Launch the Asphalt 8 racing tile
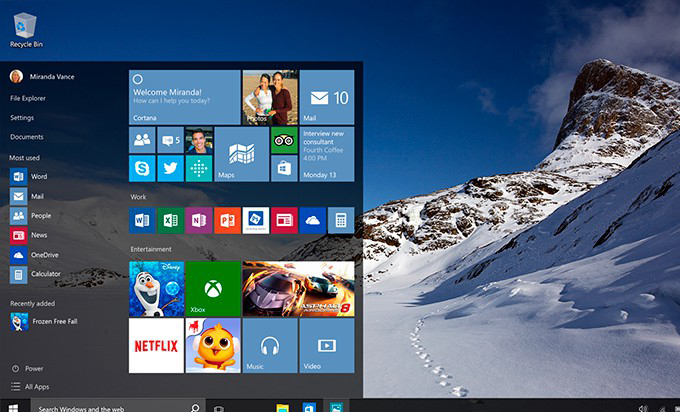Image resolution: width=680 pixels, height=412 pixels. pyautogui.click(x=298, y=289)
